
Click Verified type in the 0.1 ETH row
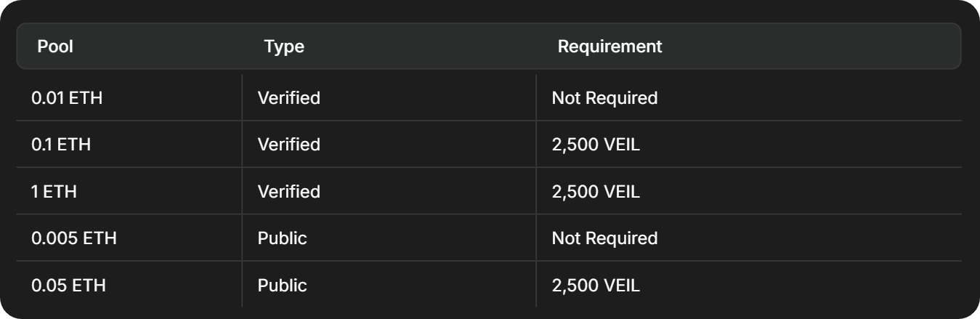[288, 145]
